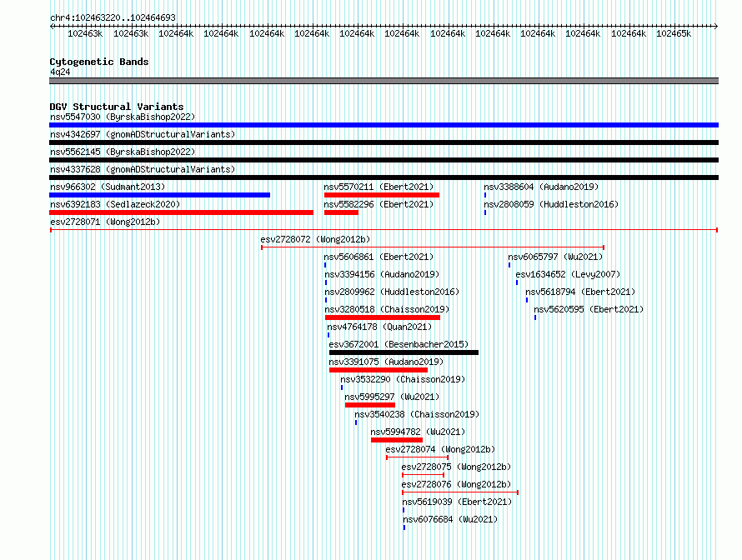The image size is (742, 560).
Task: Click the nsv6065797 (Wu2021) label
Action: tap(555, 257)
